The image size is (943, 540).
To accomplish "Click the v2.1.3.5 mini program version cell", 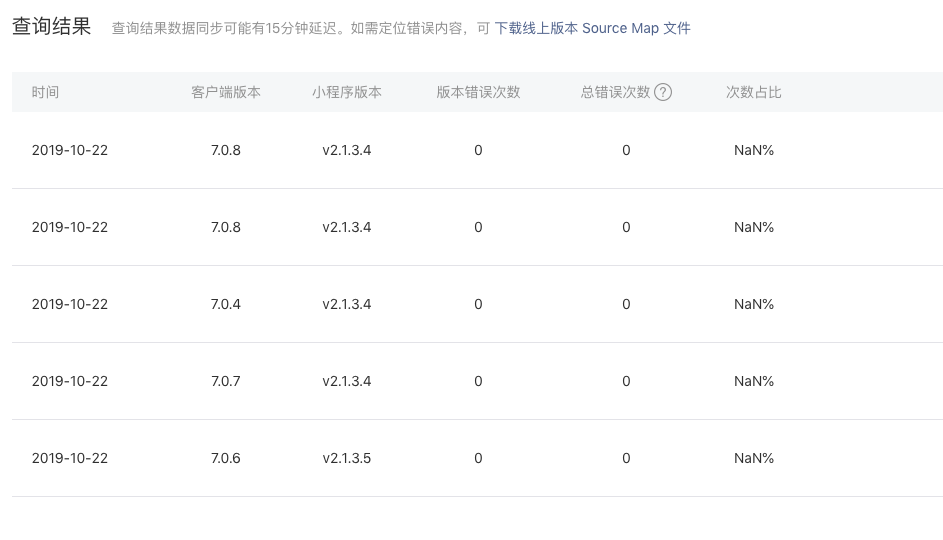I will click(346, 458).
